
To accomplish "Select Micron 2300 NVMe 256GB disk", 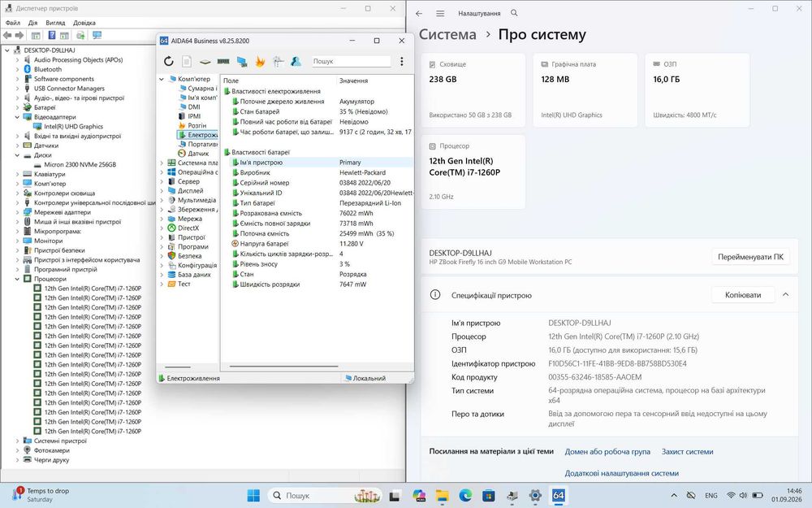I will pos(80,164).
